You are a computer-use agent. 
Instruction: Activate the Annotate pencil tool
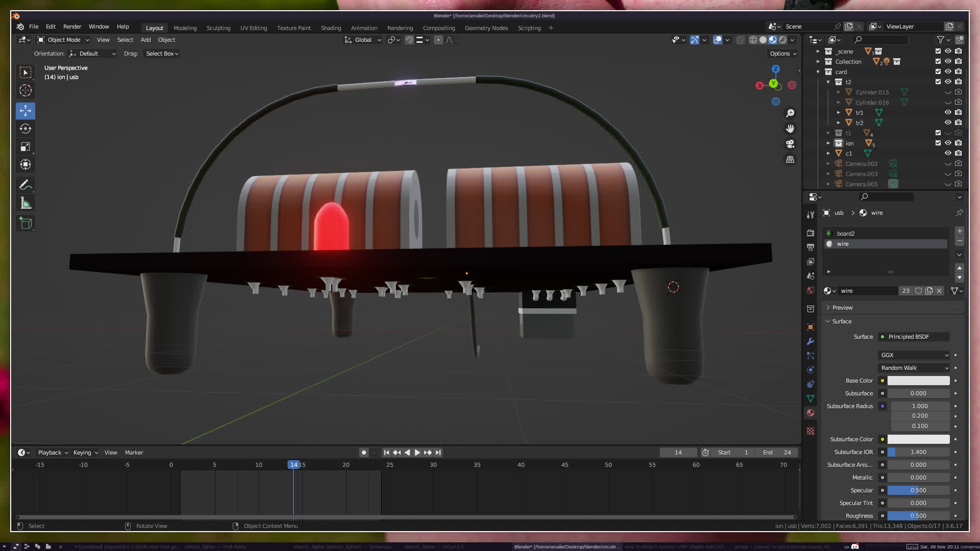(x=26, y=185)
